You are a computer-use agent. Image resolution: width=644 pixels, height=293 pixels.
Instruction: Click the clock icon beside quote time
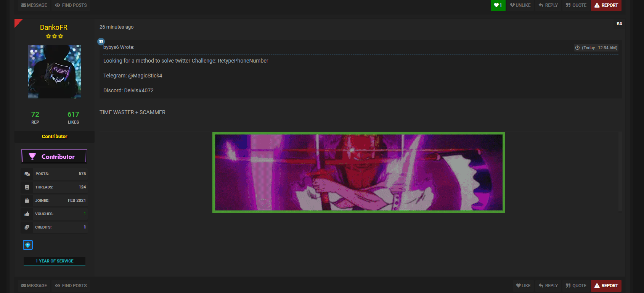(x=577, y=48)
